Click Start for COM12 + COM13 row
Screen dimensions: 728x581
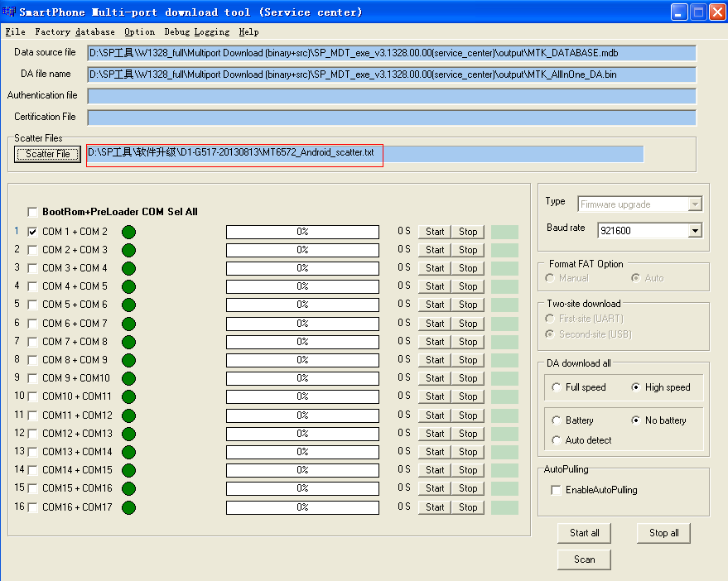[435, 434]
